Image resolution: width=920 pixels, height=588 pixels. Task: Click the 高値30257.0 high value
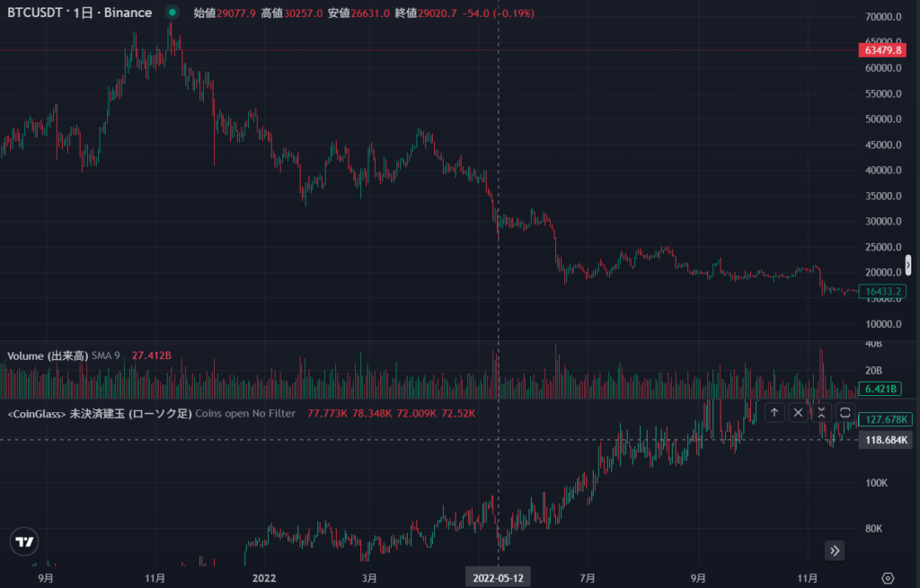292,13
